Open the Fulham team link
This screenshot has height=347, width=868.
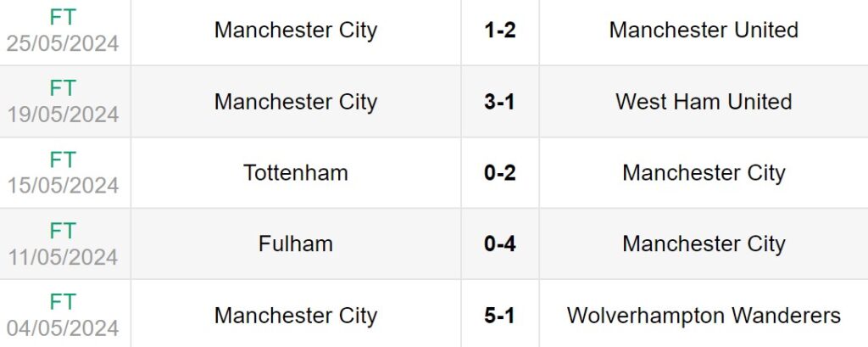pyautogui.click(x=296, y=244)
